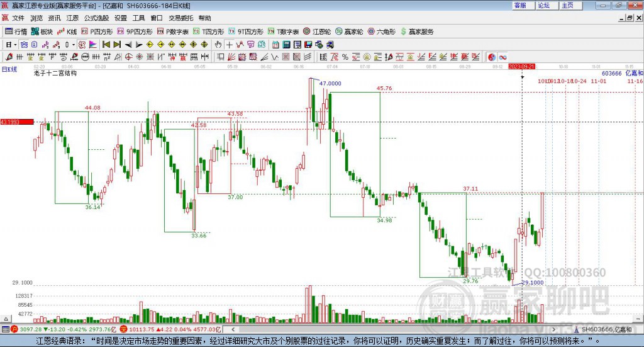The width and height of the screenshot is (644, 347).
Task: Open the T数字表 tool
Action: click(284, 31)
